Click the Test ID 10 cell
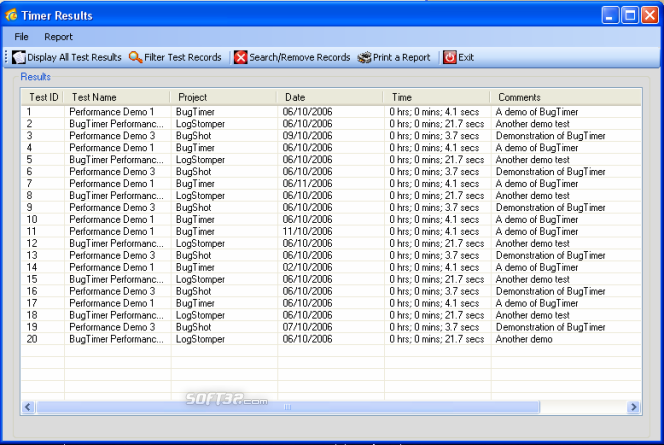This screenshot has height=445, width=664. [32, 219]
